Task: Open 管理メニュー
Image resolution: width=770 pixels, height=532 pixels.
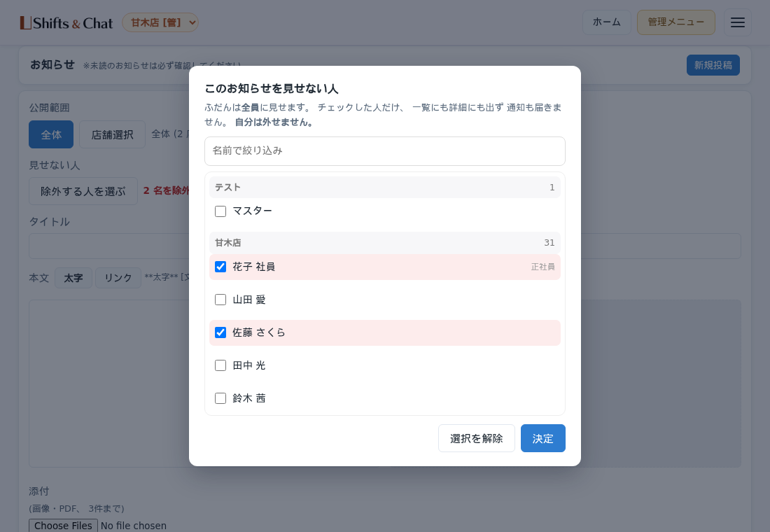Action: (675, 22)
